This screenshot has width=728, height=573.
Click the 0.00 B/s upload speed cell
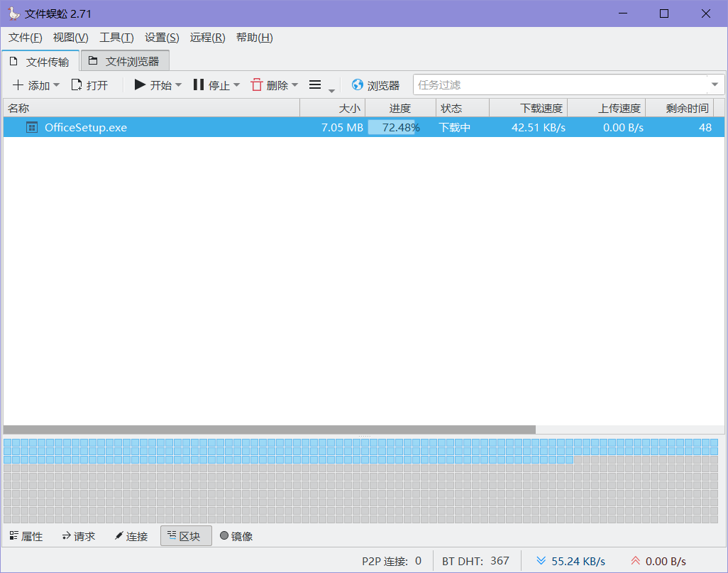(x=623, y=127)
